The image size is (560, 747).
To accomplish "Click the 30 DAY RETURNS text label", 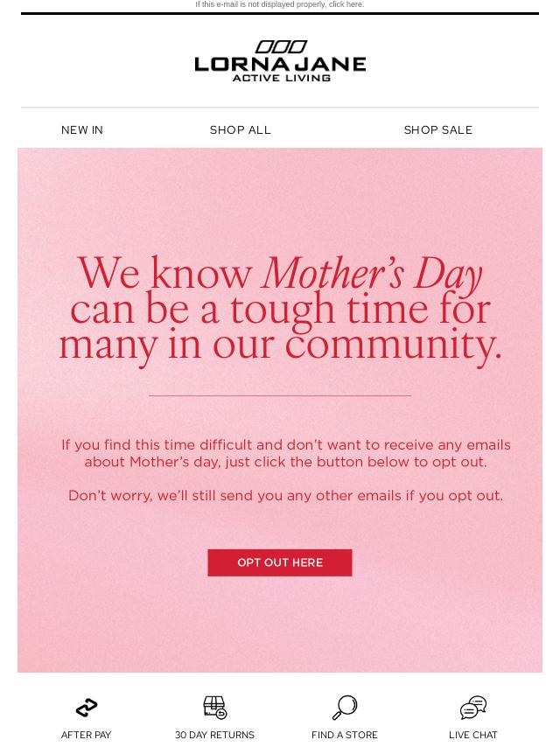I will pos(214,735).
